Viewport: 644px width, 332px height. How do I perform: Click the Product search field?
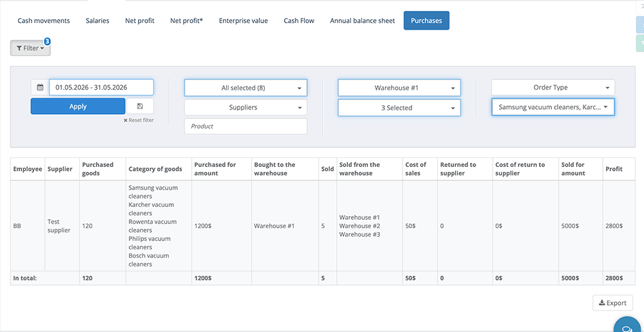(245, 126)
